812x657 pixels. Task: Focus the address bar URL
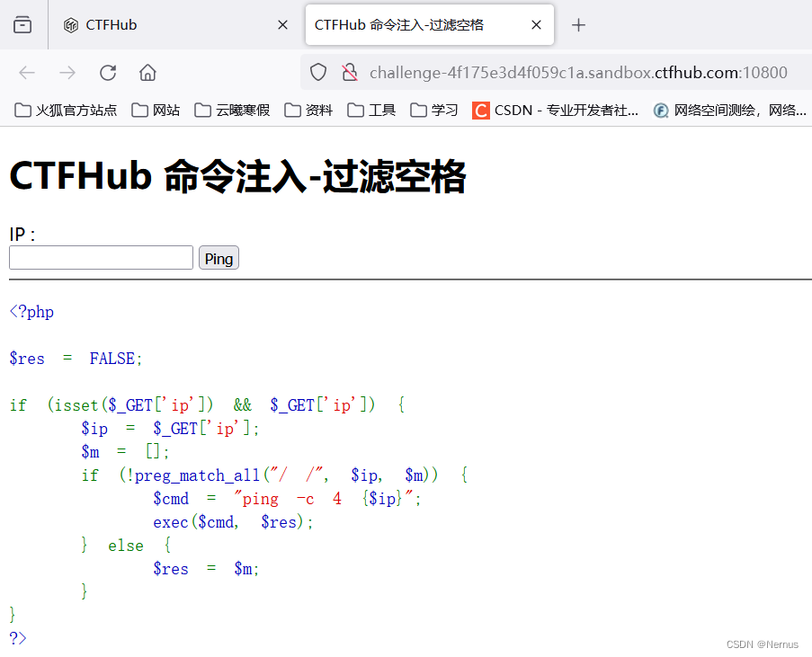(578, 73)
